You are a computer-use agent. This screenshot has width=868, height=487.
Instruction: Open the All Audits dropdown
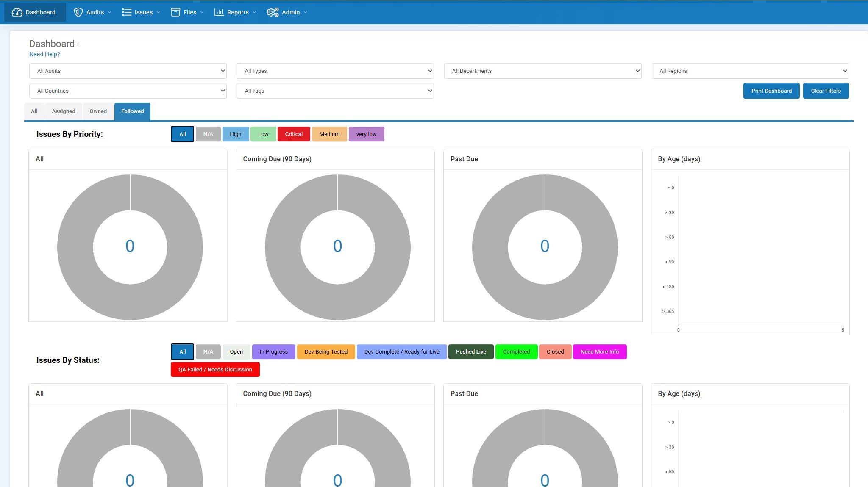(128, 71)
